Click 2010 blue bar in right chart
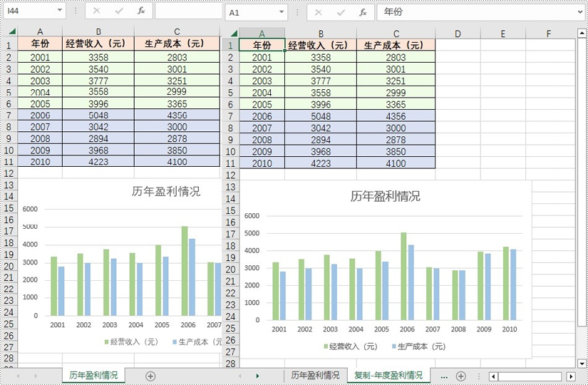The width and height of the screenshot is (588, 385). pyautogui.click(x=513, y=284)
